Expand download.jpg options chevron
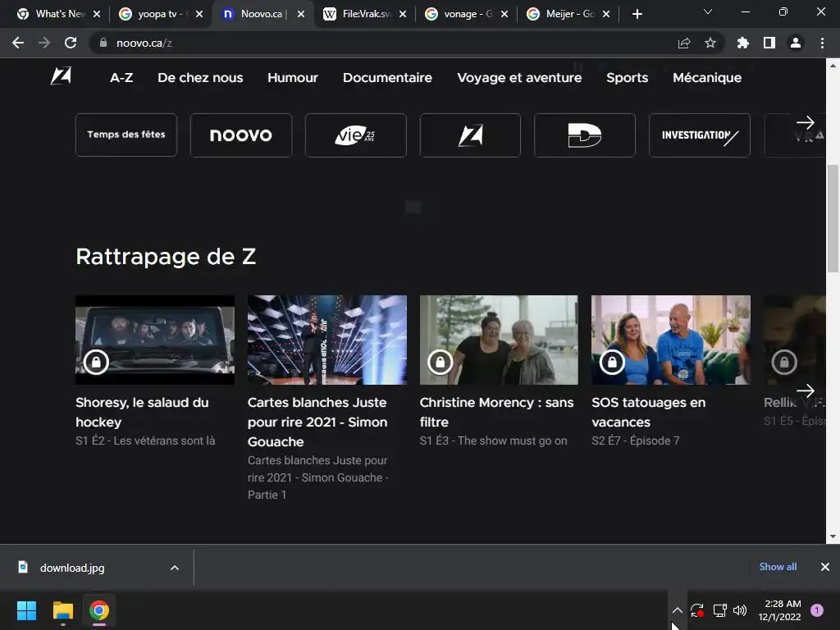The image size is (840, 630). pyautogui.click(x=175, y=568)
